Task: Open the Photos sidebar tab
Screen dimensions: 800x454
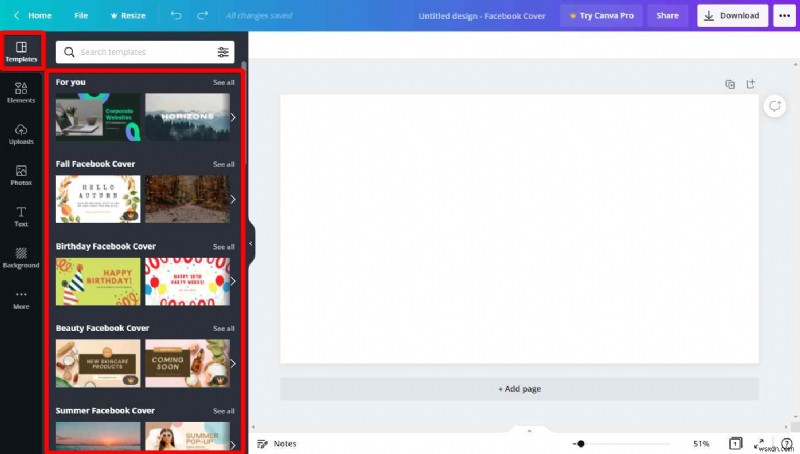Action: [21, 175]
